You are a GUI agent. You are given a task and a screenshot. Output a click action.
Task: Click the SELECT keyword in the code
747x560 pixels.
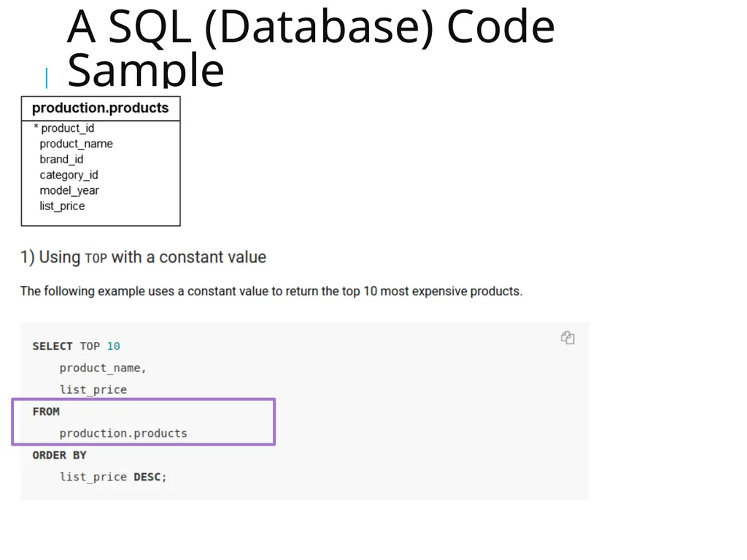click(53, 346)
